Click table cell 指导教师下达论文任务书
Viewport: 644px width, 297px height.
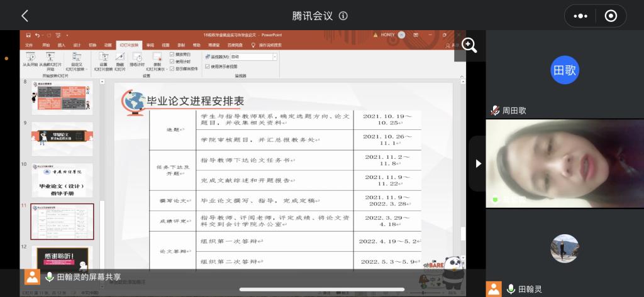pyautogui.click(x=274, y=160)
